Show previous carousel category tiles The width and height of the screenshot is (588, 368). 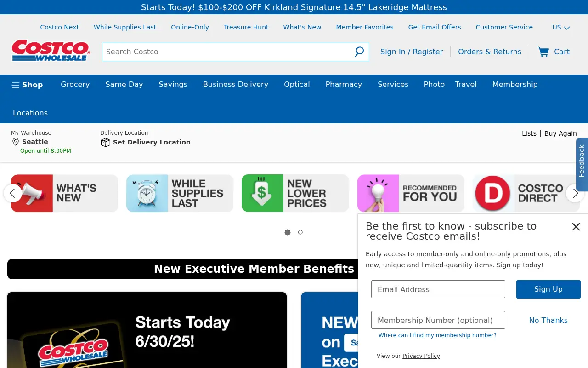(13, 193)
